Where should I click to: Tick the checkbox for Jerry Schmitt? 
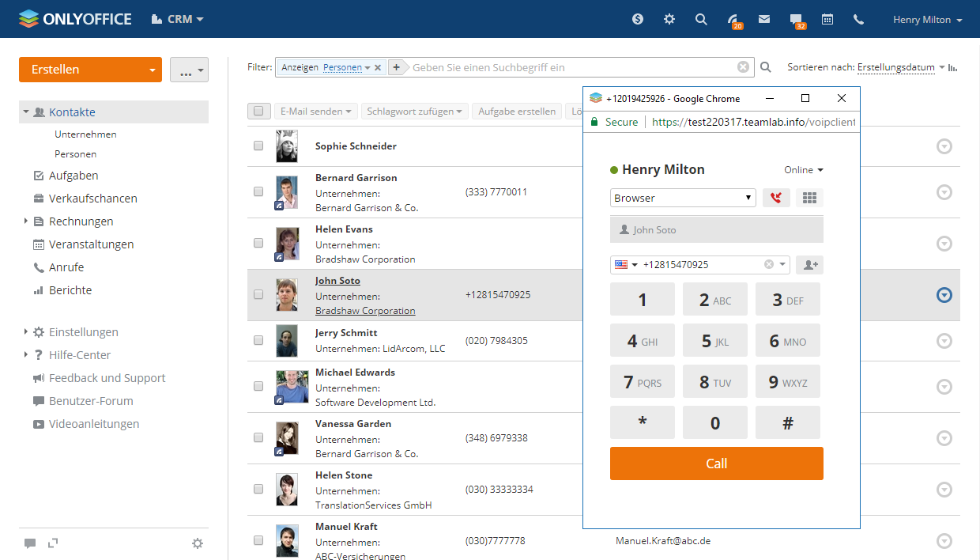[x=258, y=340]
